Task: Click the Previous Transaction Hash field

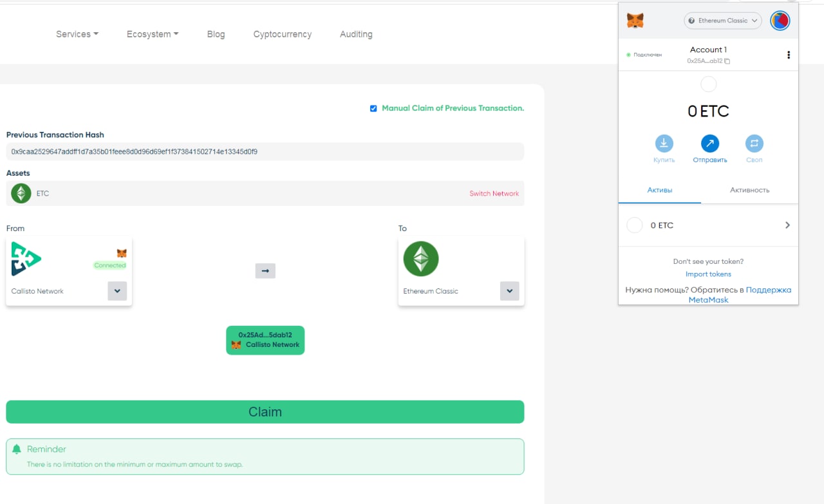Action: click(265, 152)
